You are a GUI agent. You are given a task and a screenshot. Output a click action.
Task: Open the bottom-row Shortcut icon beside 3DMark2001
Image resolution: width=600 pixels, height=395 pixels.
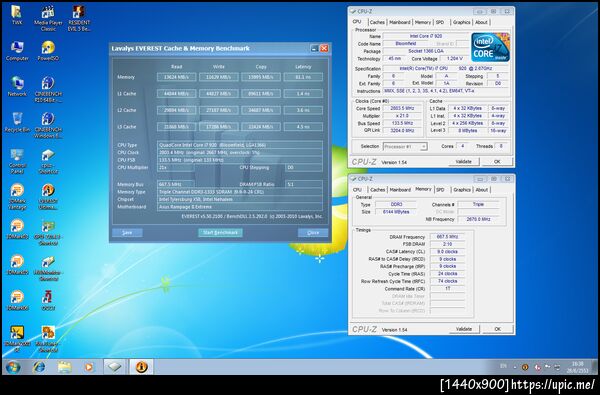coord(48,339)
